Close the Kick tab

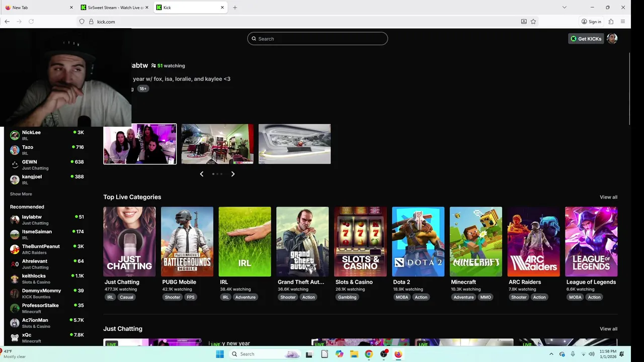[222, 8]
